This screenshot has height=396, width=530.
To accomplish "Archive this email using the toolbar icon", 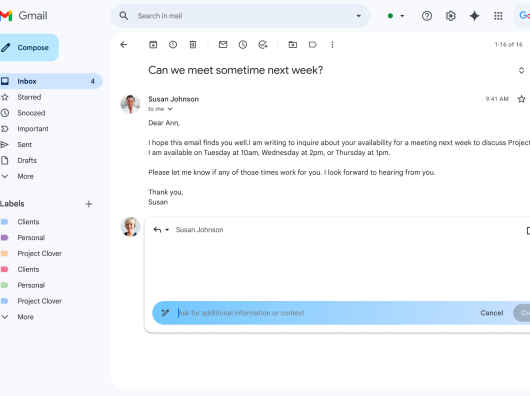I will 153,45.
